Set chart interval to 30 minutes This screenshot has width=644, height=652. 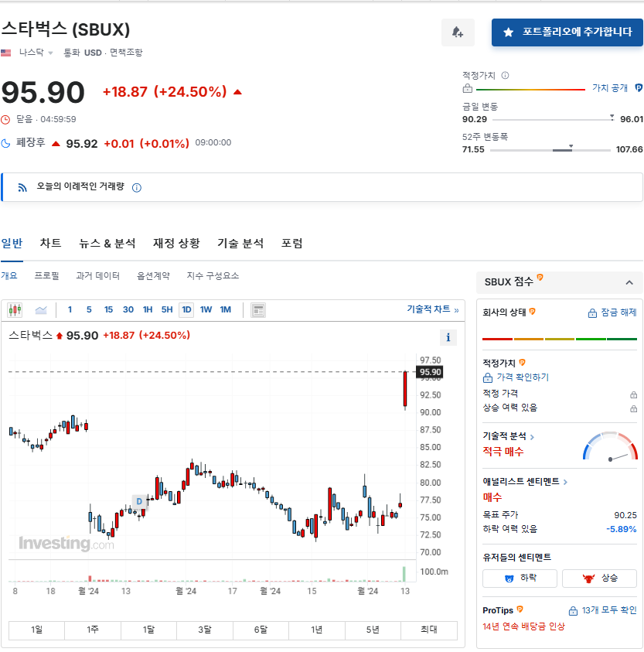(x=128, y=309)
